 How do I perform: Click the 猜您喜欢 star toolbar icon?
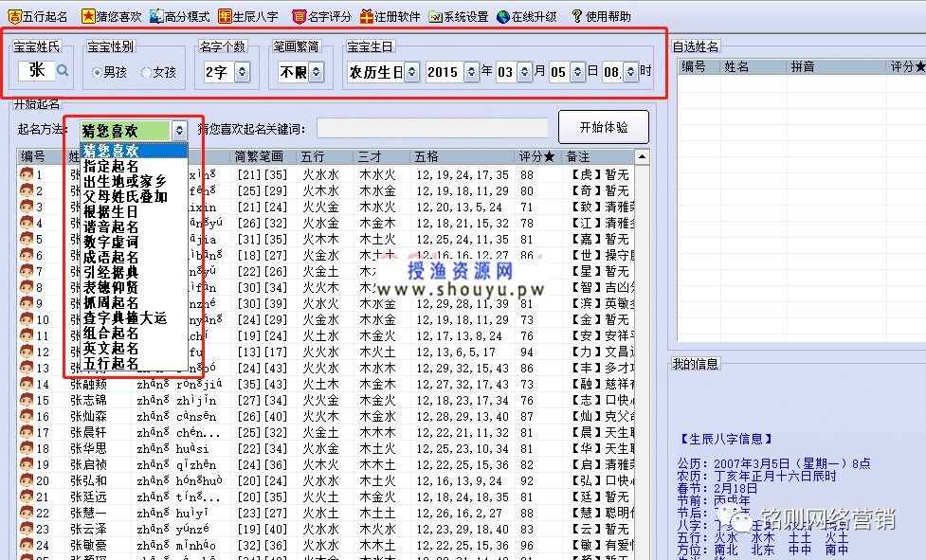coord(88,16)
